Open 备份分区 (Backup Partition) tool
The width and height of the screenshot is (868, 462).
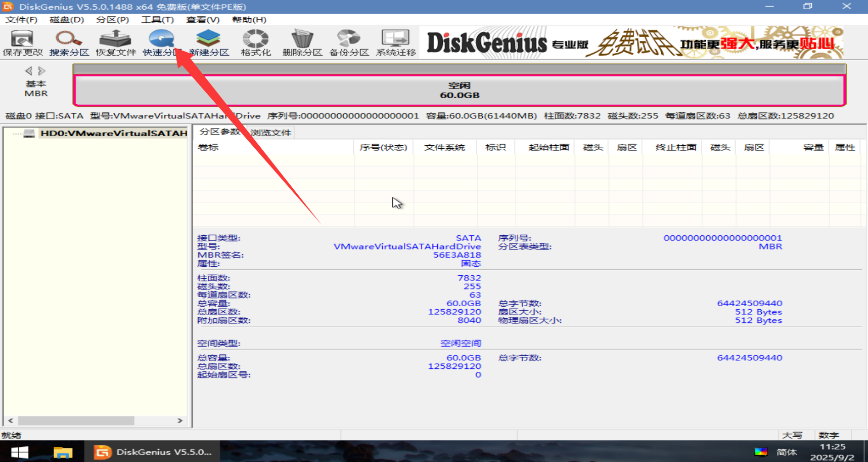click(x=349, y=43)
